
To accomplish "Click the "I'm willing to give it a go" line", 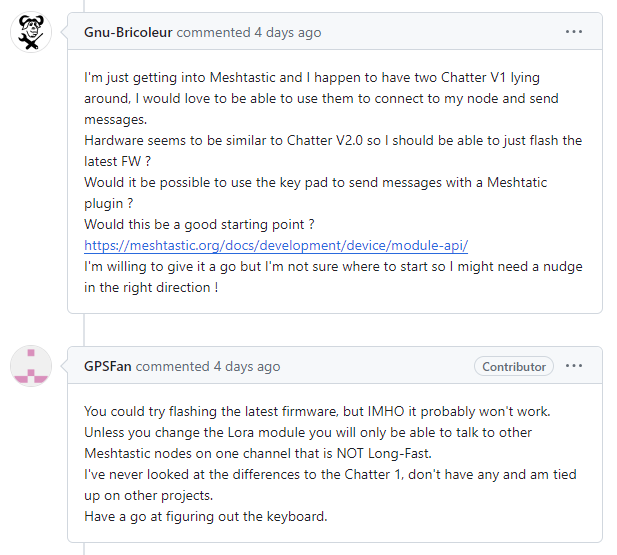I will point(333,266).
